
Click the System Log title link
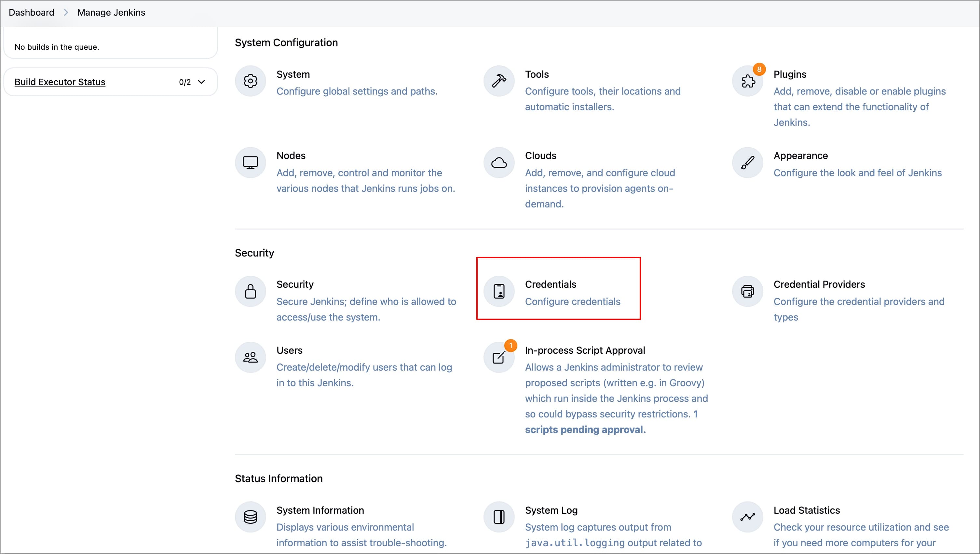point(551,510)
